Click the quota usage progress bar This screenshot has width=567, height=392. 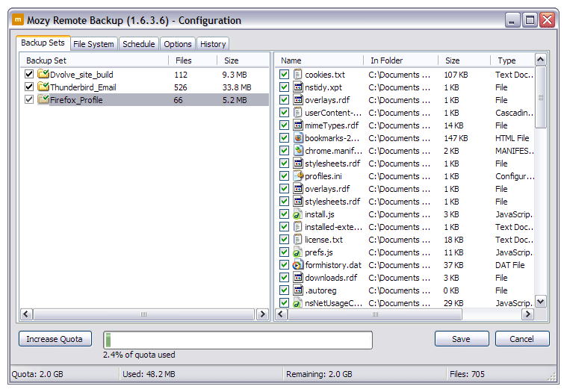pos(238,340)
